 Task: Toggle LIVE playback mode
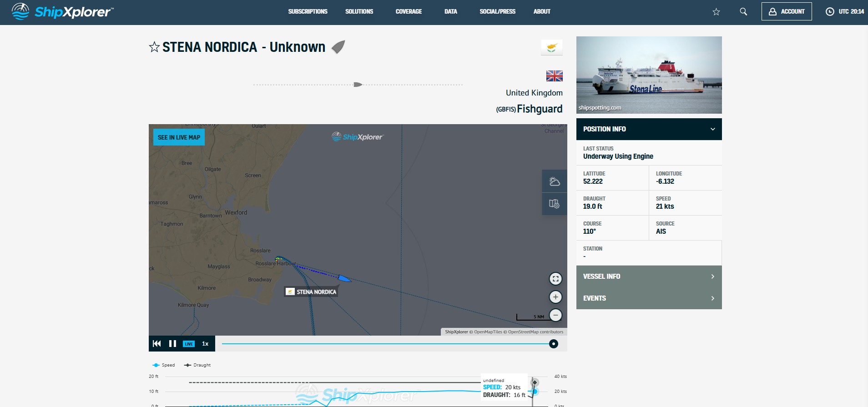pos(189,344)
